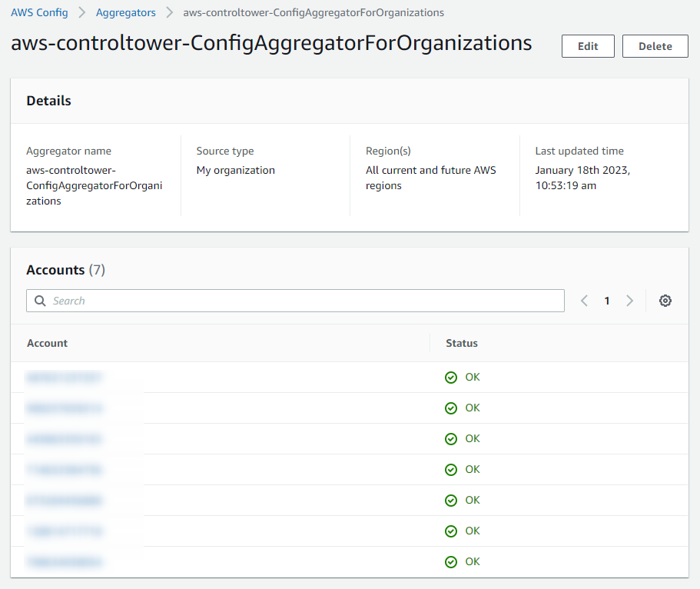Click the large aggregator page title
The image size is (700, 589).
pyautogui.click(x=271, y=43)
